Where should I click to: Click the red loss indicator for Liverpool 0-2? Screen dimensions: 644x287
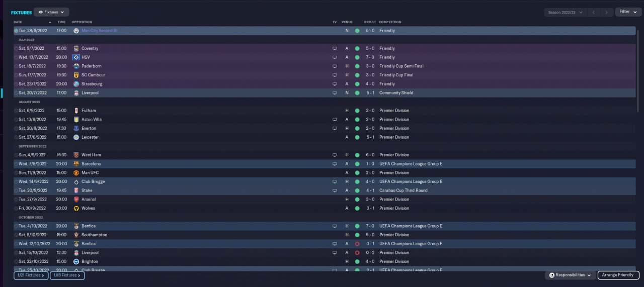point(357,253)
